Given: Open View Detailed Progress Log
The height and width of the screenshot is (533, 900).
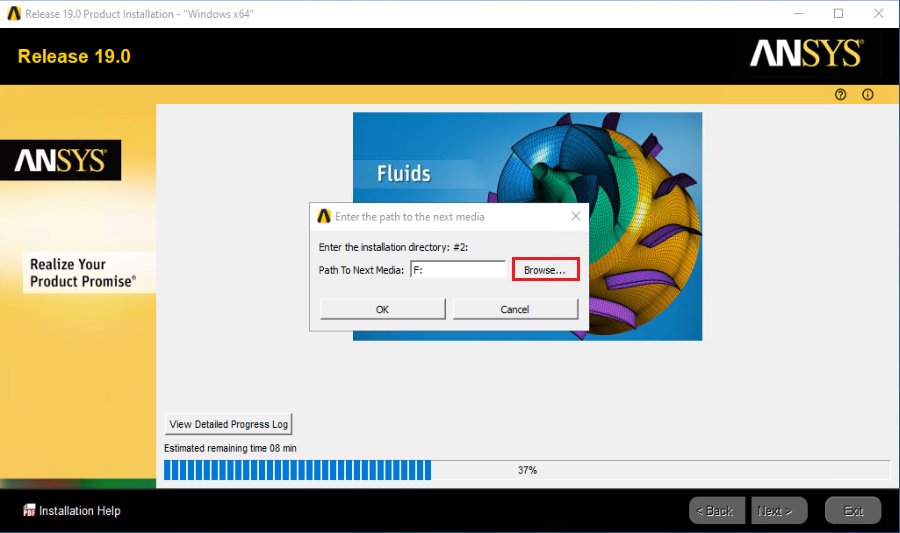Looking at the screenshot, I should [x=228, y=424].
